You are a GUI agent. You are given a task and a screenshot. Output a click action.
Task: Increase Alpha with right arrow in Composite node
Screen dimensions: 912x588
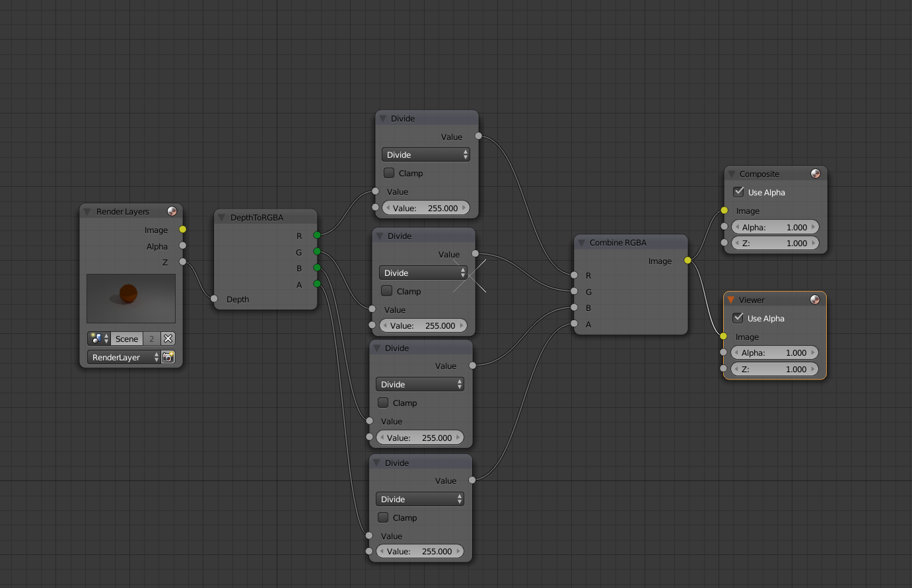click(814, 227)
